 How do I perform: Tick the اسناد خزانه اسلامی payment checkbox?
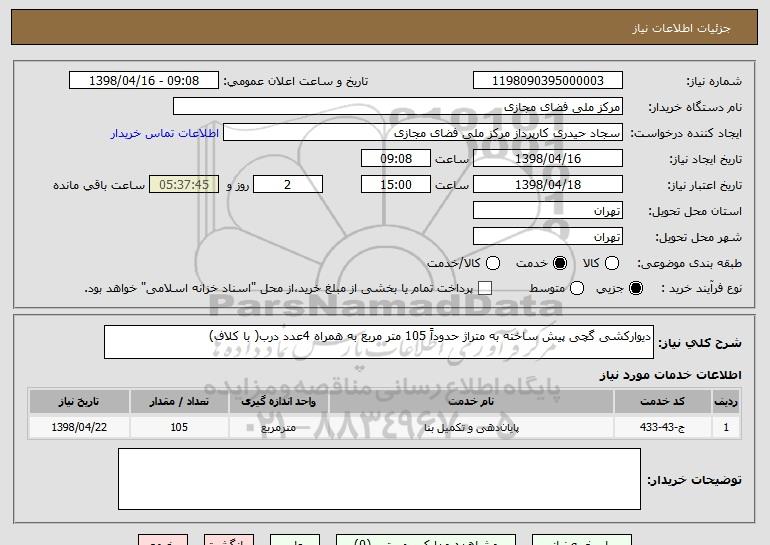tap(485, 288)
